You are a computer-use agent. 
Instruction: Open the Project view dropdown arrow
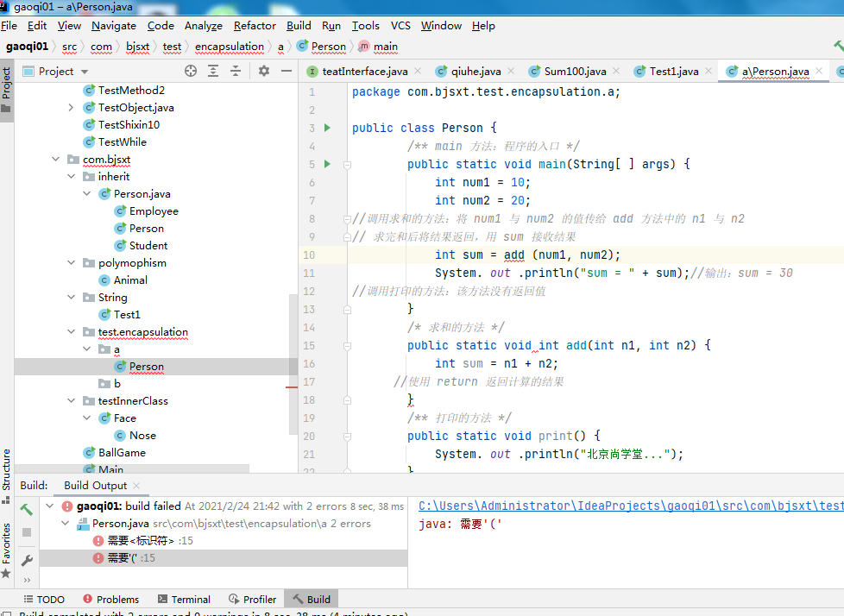coord(85,72)
